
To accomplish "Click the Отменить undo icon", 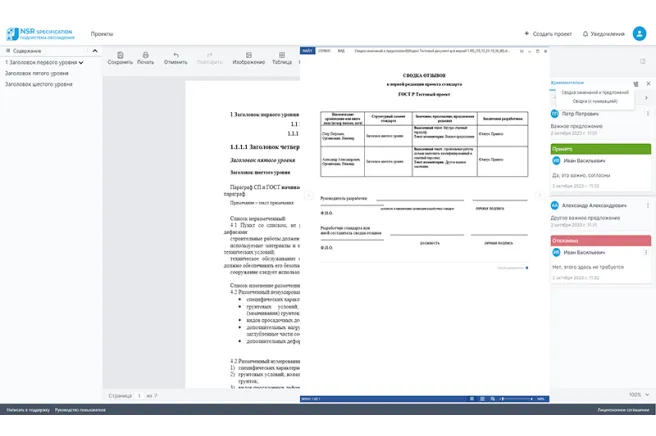I will pyautogui.click(x=176, y=55).
